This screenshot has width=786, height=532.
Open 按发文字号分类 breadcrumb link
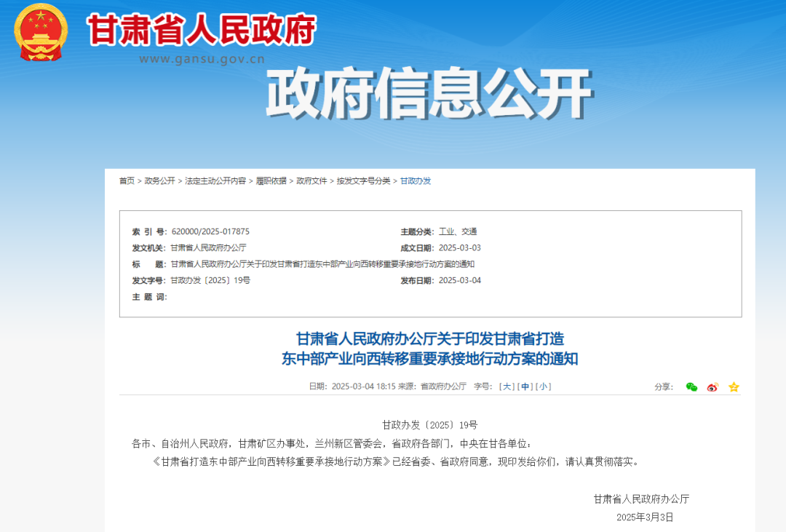363,181
